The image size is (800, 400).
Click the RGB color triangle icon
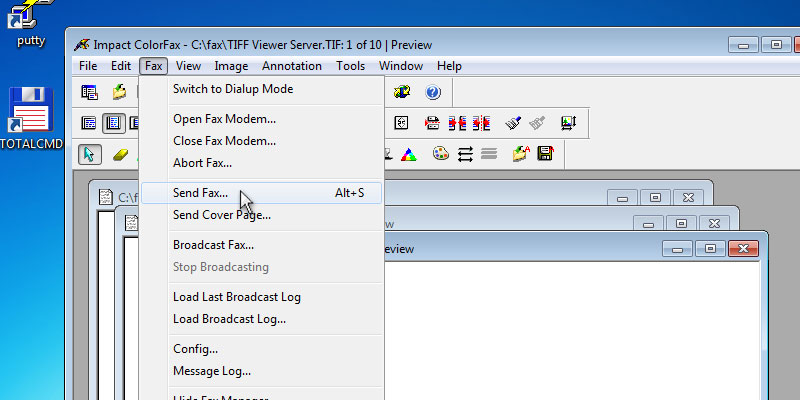[x=408, y=154]
